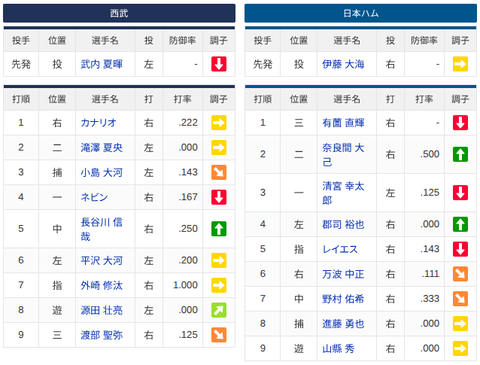
Task: Select batting average .222 for カナリオ
Action: (x=188, y=123)
